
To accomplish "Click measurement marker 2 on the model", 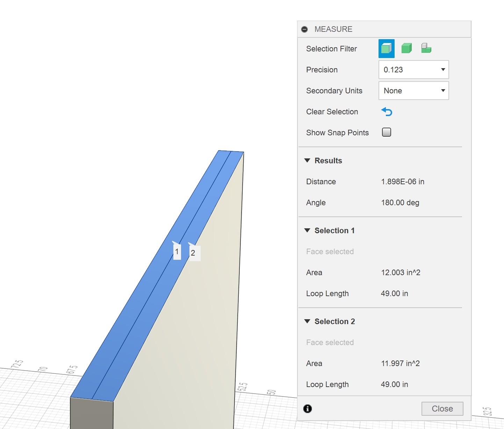I will pos(193,253).
